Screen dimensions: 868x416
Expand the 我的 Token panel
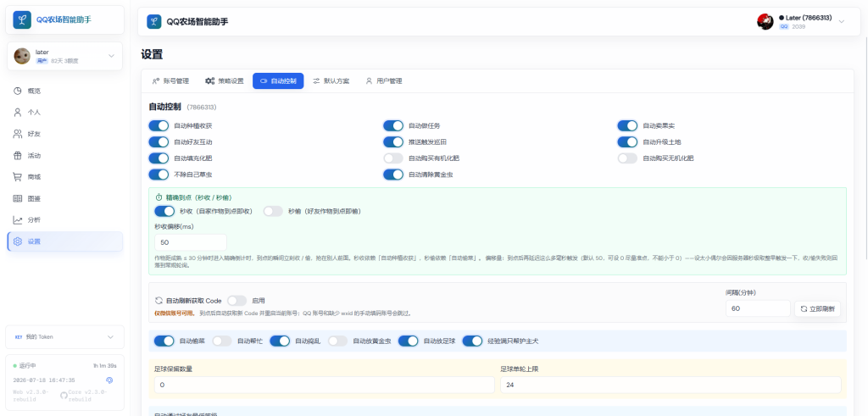(x=64, y=337)
